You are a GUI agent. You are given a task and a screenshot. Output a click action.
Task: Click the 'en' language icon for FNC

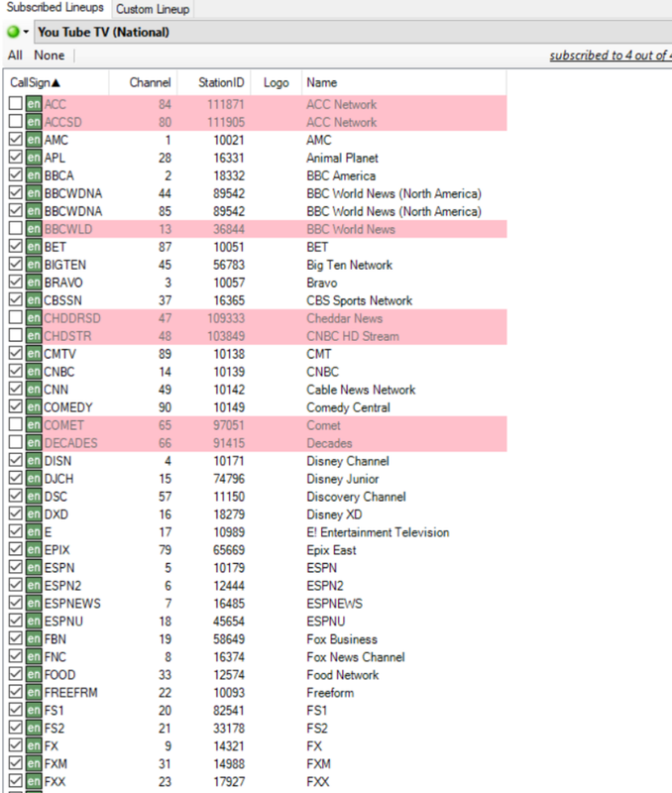click(x=34, y=656)
